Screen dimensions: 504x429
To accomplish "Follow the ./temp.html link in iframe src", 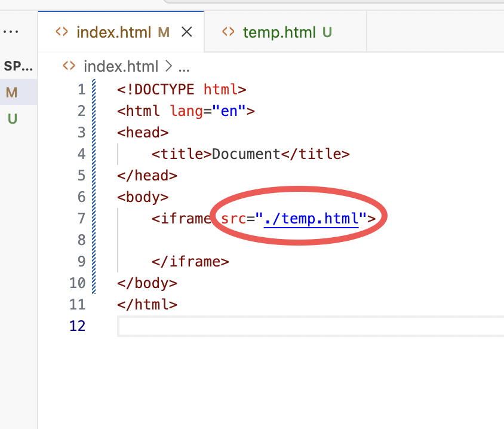I will coord(311,219).
